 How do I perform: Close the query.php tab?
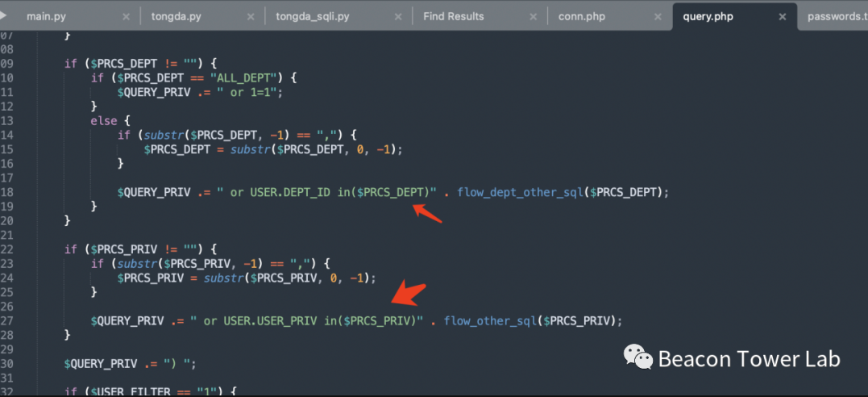(783, 17)
